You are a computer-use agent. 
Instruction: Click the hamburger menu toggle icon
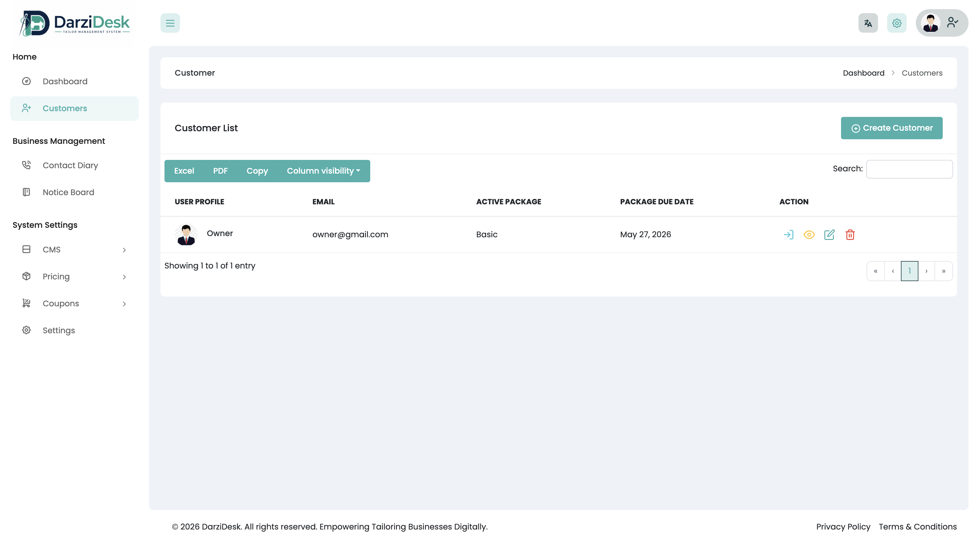(170, 23)
